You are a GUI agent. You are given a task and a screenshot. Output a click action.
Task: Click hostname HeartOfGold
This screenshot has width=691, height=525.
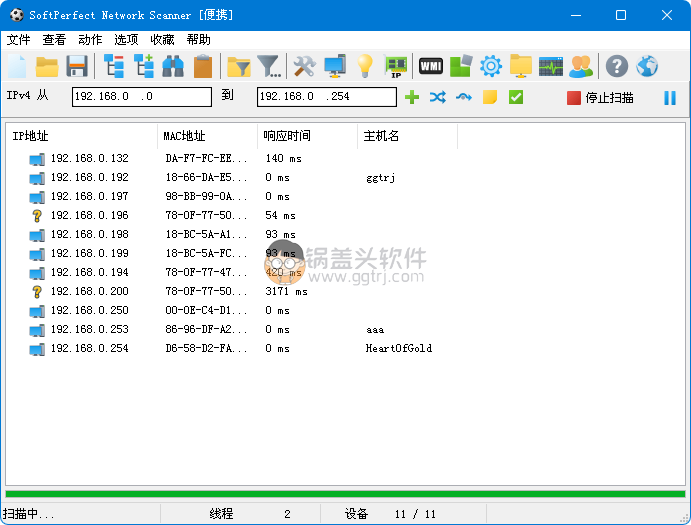[x=398, y=348]
